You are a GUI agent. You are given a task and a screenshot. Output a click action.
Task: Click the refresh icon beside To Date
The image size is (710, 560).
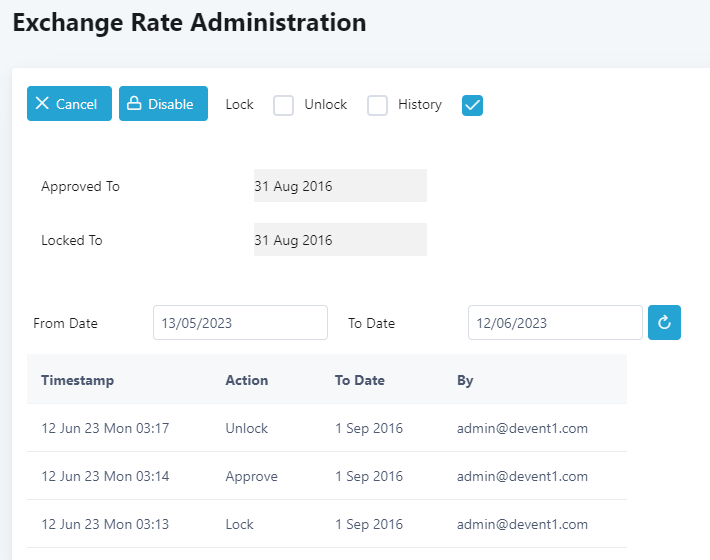click(664, 322)
